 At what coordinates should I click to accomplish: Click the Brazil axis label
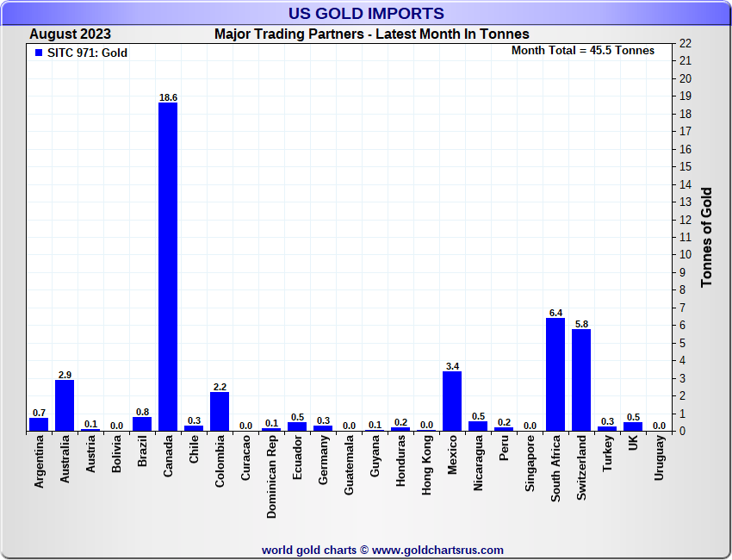tap(142, 451)
